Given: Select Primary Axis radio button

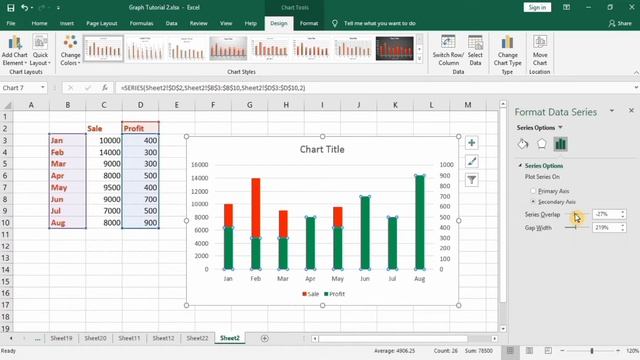Looking at the screenshot, I should pyautogui.click(x=533, y=191).
